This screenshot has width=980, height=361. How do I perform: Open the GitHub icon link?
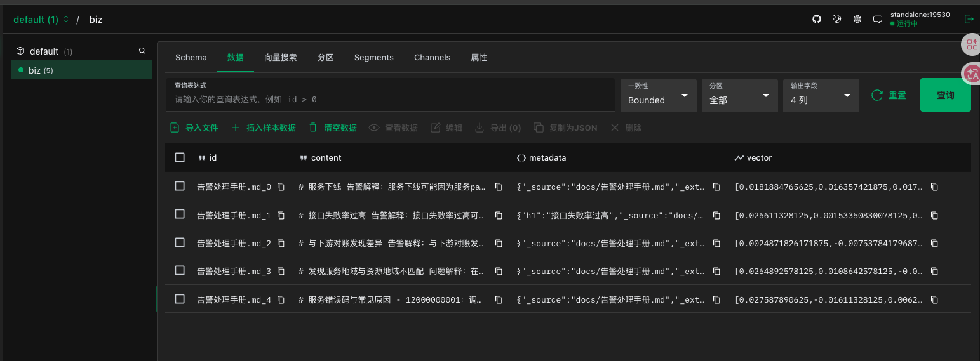click(817, 19)
